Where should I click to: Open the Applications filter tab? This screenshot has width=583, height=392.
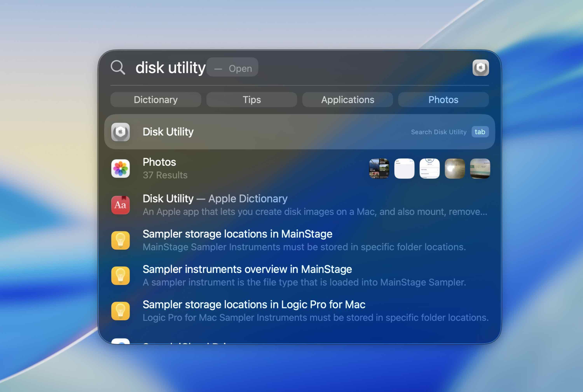click(x=347, y=99)
